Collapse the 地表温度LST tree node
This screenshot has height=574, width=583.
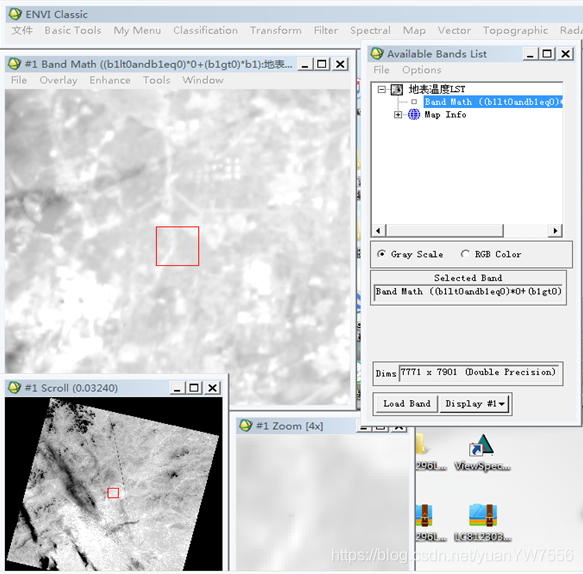(x=381, y=90)
